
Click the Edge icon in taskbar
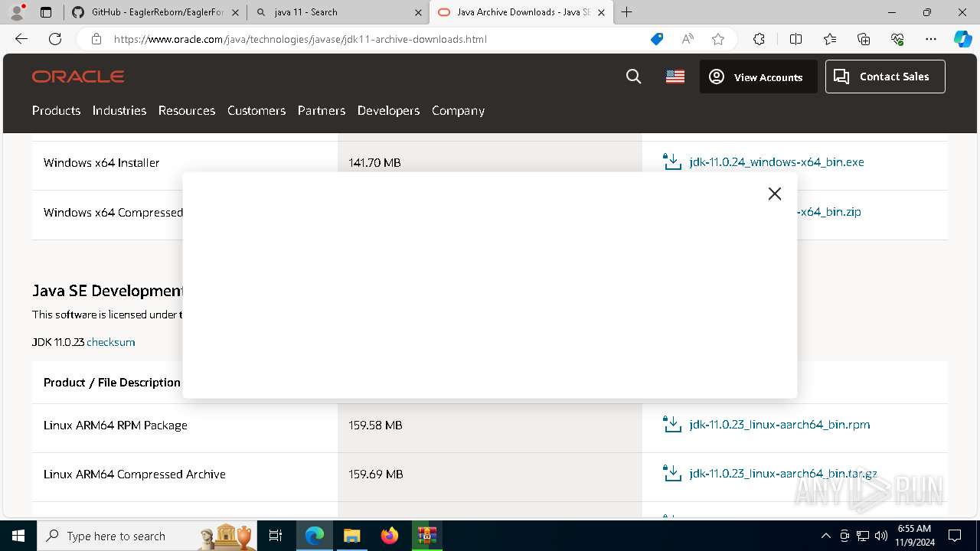pos(315,536)
